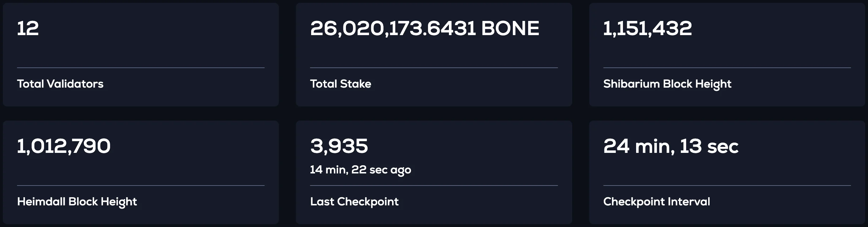Click the divider above Heimdall Block Height

tap(141, 186)
